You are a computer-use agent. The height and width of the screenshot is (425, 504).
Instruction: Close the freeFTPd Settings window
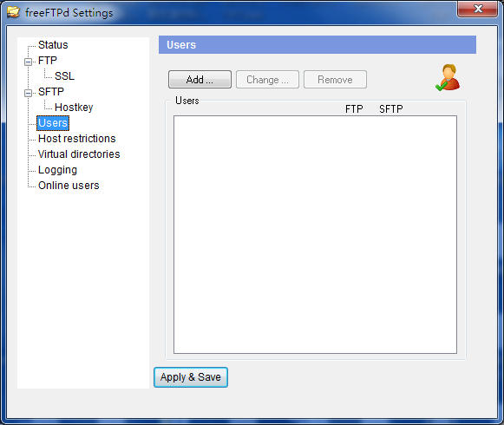(x=478, y=9)
